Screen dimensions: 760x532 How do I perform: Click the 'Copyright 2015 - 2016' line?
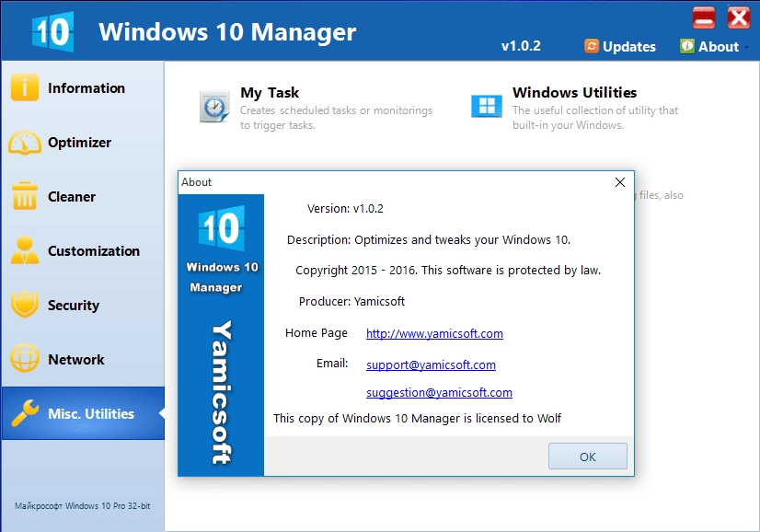(448, 270)
